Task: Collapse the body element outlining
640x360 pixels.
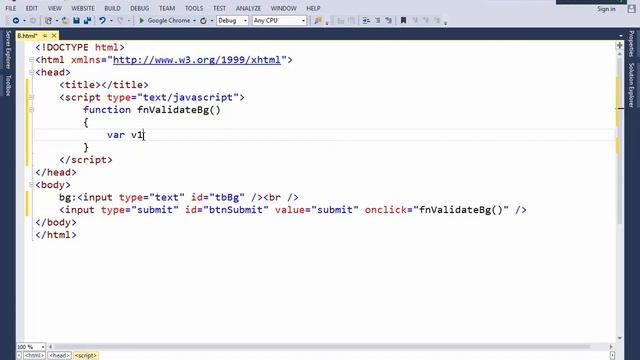Action: (32, 185)
